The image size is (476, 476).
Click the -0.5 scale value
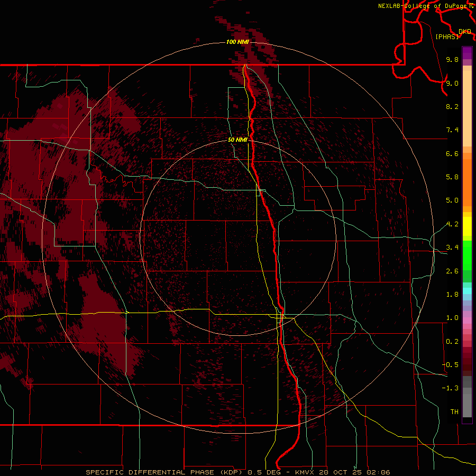(x=450, y=365)
